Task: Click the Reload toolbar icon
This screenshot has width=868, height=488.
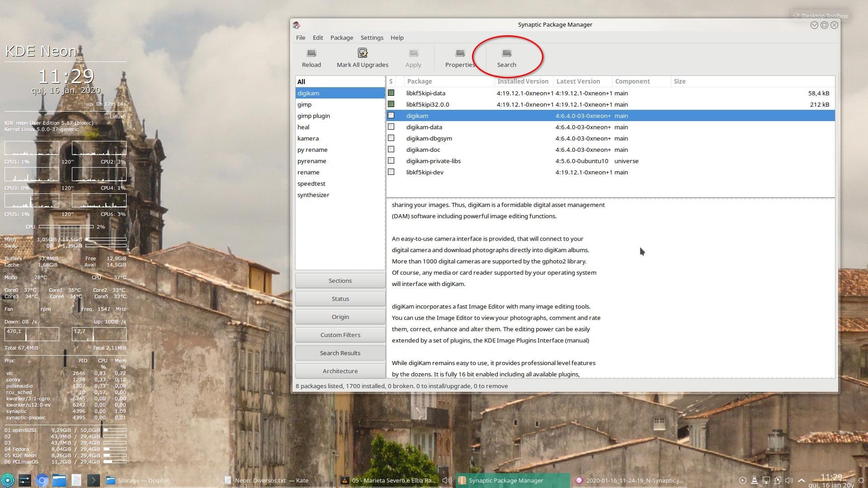Action: [x=311, y=53]
